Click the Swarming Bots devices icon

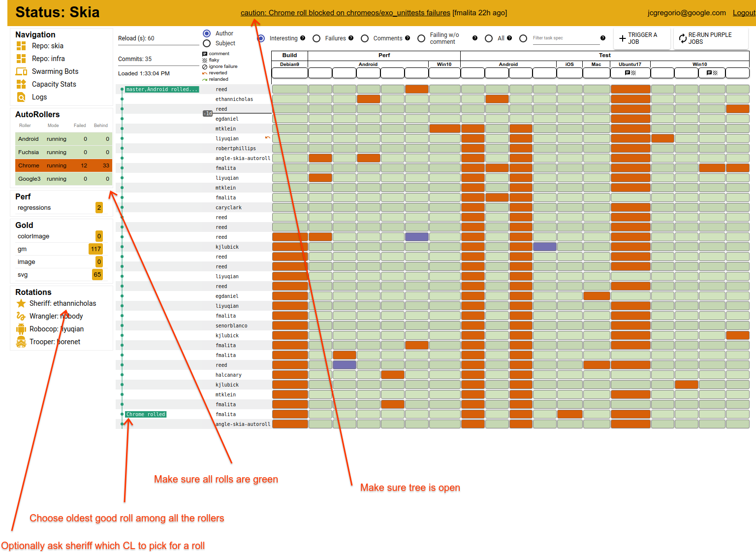tap(21, 71)
